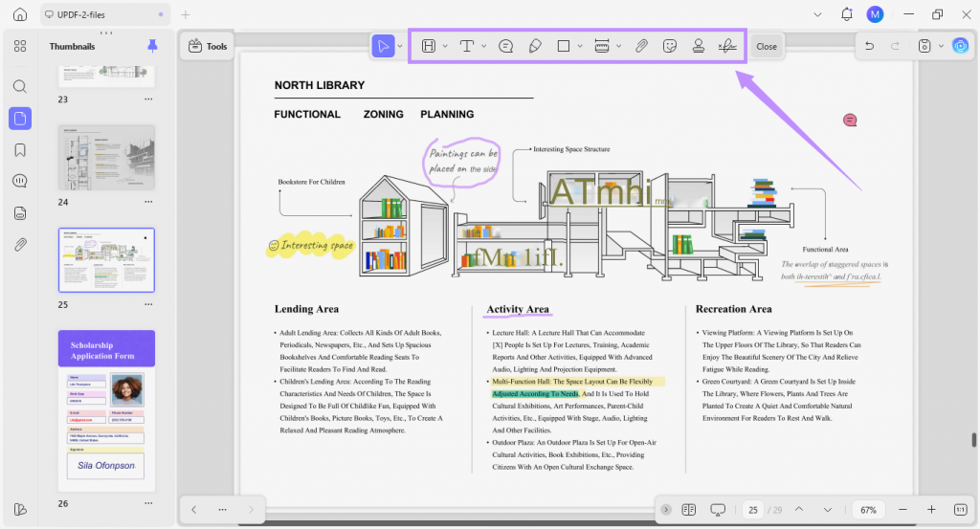The image size is (980, 529).
Task: Select the Stamp tool
Action: tap(698, 46)
